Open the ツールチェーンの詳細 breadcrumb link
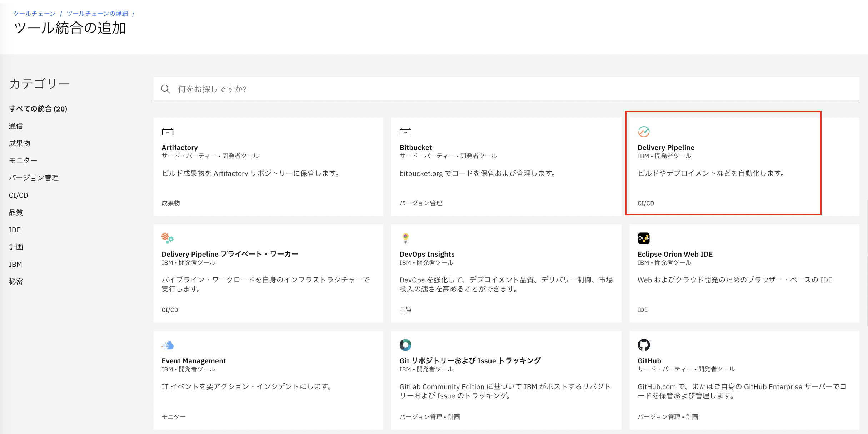868x434 pixels. (x=97, y=14)
